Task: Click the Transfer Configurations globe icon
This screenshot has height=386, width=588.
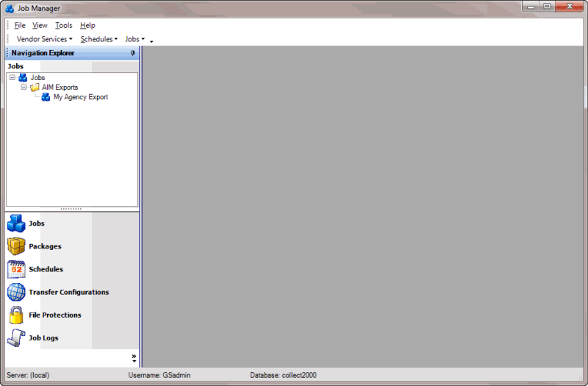Action: 16,292
